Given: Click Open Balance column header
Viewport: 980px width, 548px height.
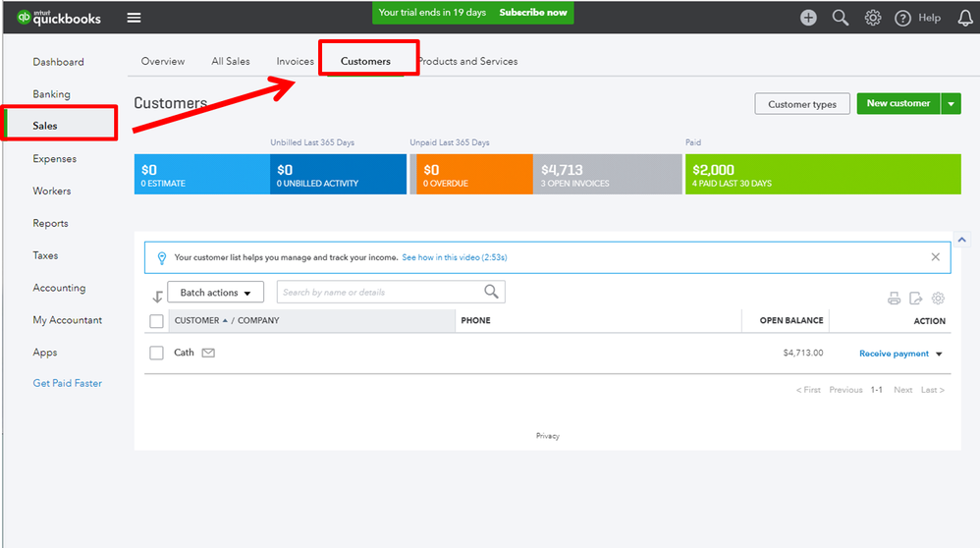Looking at the screenshot, I should tap(791, 320).
